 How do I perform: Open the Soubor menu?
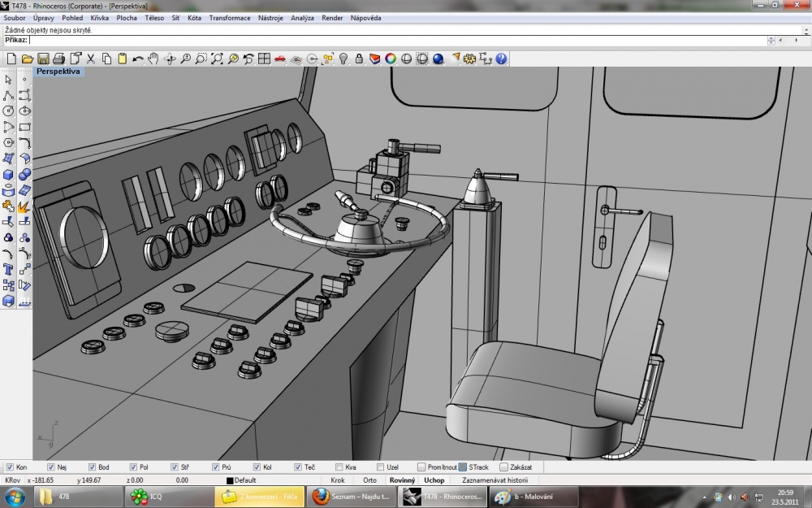[15, 18]
